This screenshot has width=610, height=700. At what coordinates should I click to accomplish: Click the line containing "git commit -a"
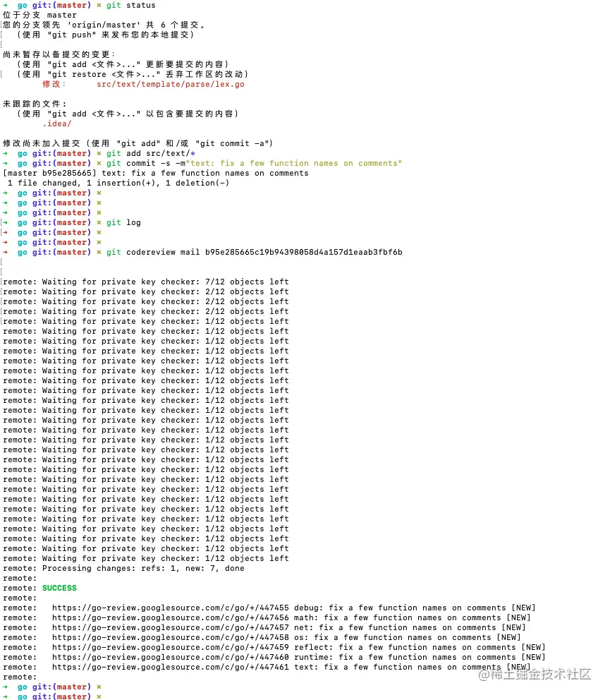[x=138, y=143]
